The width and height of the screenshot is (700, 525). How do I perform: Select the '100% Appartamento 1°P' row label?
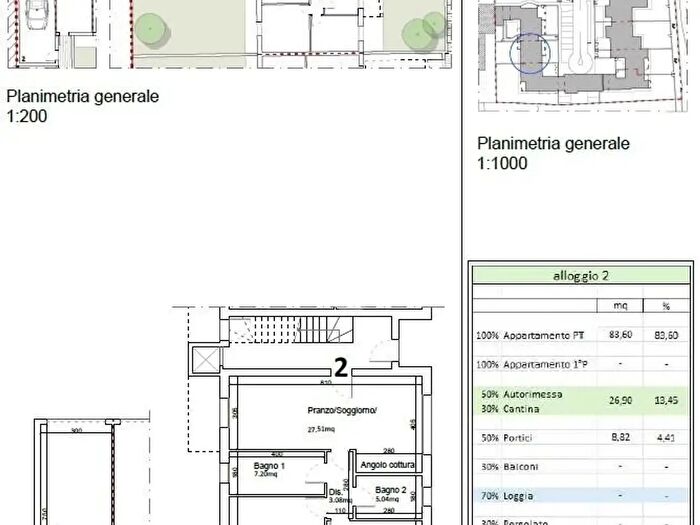[x=532, y=364]
